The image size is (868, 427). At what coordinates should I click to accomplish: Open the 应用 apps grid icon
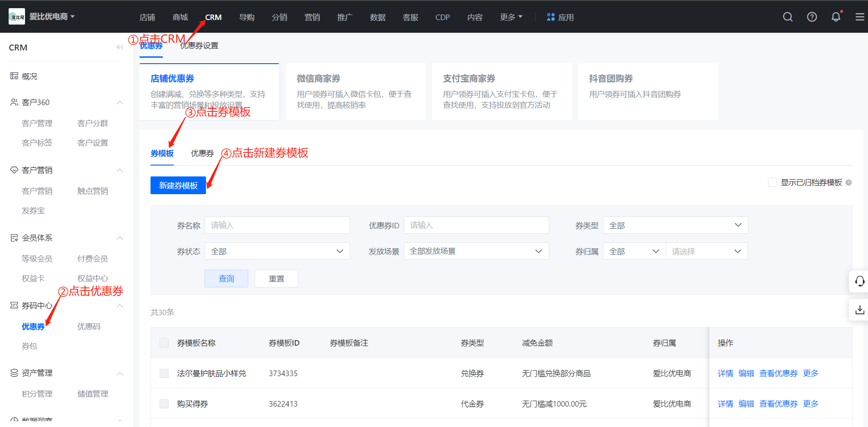click(x=551, y=17)
